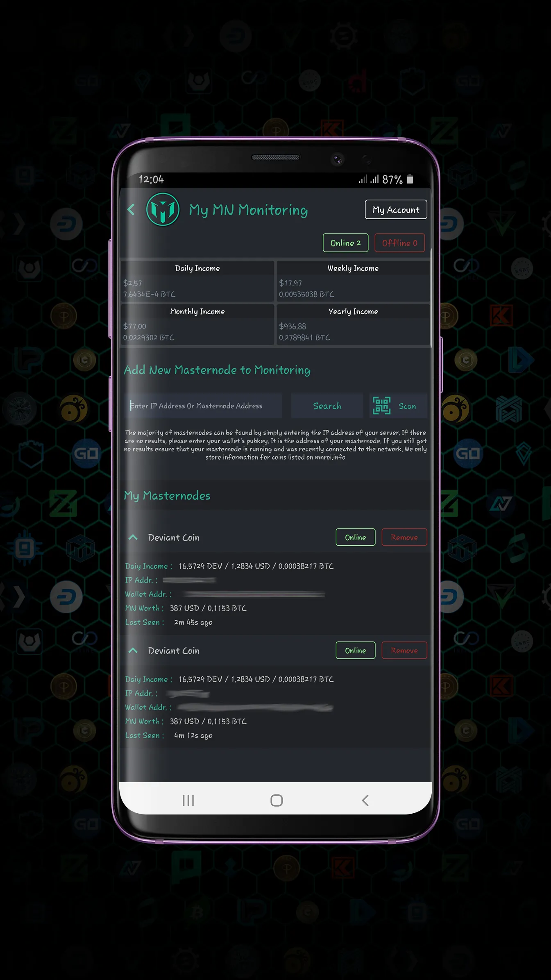The width and height of the screenshot is (551, 980).
Task: Remove the Deviant Coin node seen 4m 12s ago
Action: coord(404,650)
